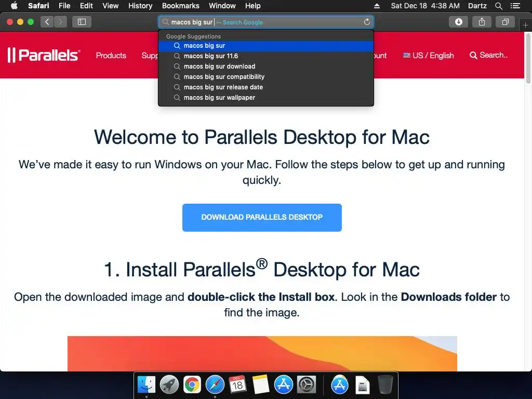
Task: Open the Window menu
Action: tap(222, 6)
